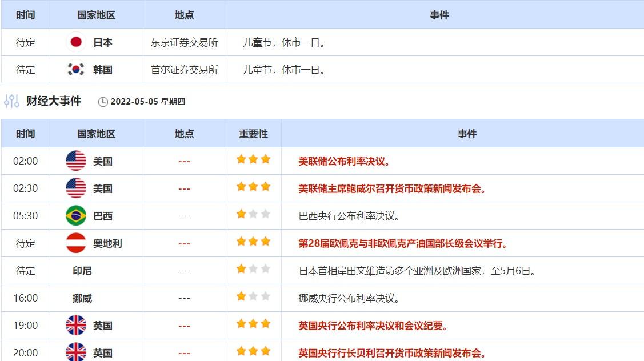Click the 财经大事件 section heading
Viewport: 644px width, 361px height.
[54, 102]
